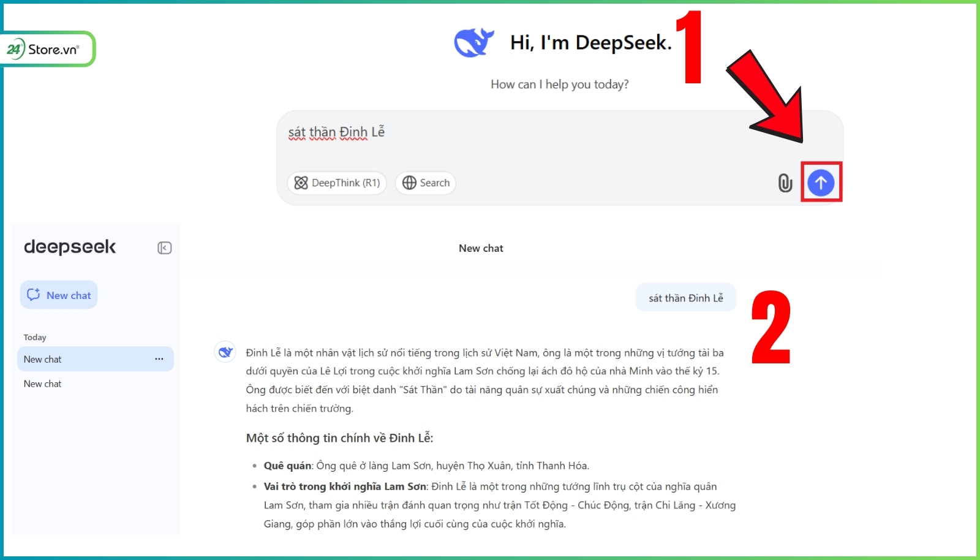Open the three-dot menu for the selected chat
Viewport: 980px width, 560px height.
coord(159,359)
